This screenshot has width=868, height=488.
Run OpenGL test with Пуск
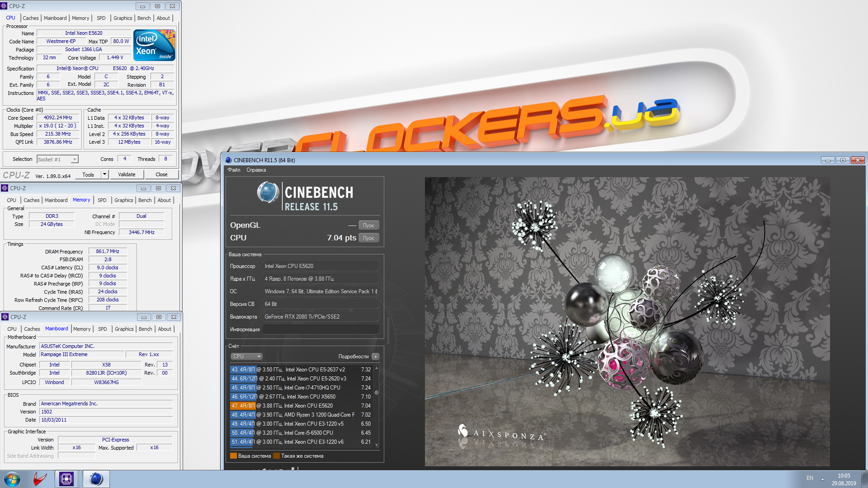click(369, 225)
